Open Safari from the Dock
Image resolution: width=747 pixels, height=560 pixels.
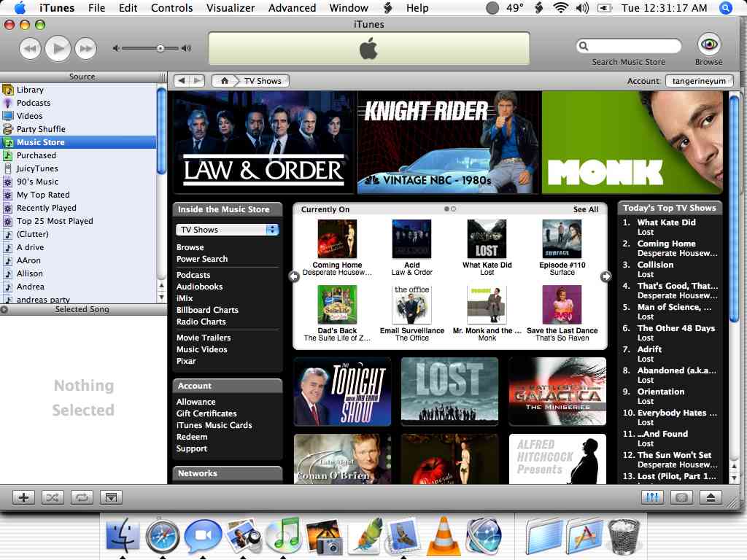point(163,536)
